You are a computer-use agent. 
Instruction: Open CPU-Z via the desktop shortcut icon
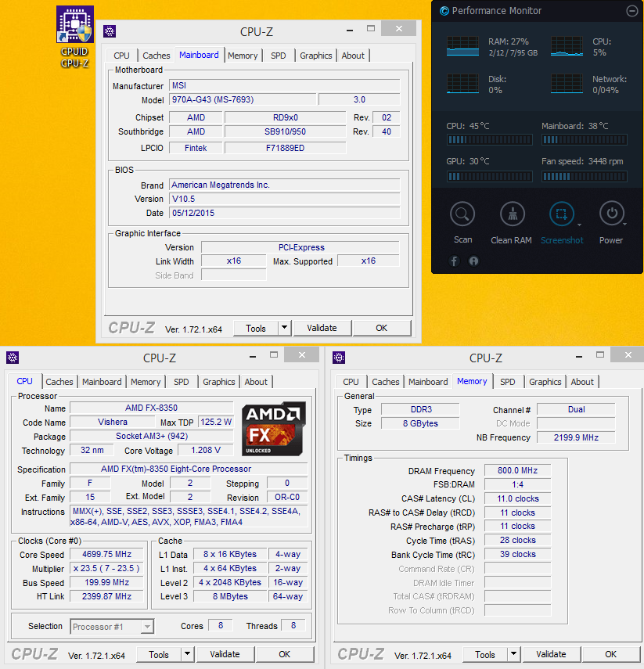pyautogui.click(x=74, y=25)
